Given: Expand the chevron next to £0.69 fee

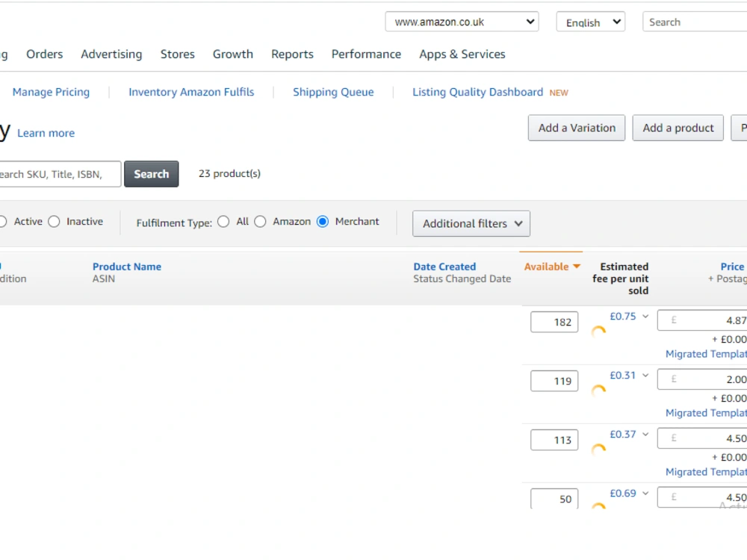Looking at the screenshot, I should (645, 494).
